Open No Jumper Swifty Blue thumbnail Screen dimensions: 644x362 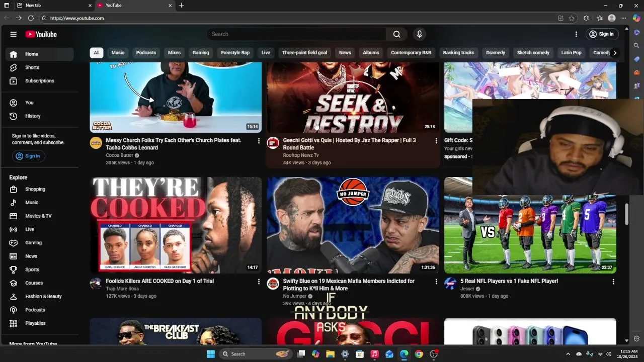353,225
